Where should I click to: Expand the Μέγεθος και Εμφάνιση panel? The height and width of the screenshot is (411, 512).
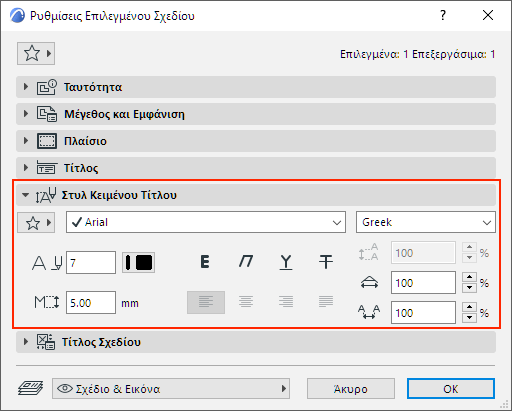[x=256, y=114]
